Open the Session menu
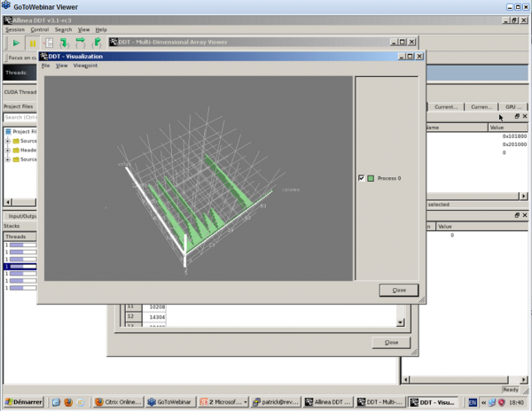532x411 pixels. 14,29
